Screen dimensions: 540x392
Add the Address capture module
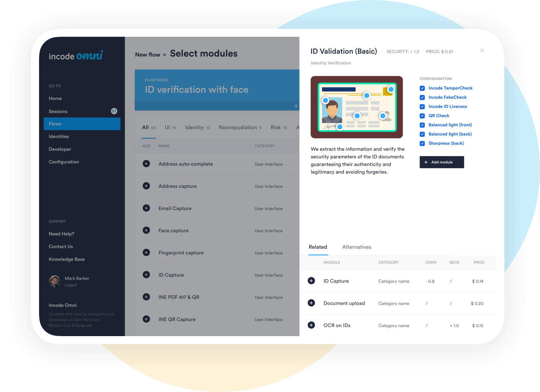[146, 186]
